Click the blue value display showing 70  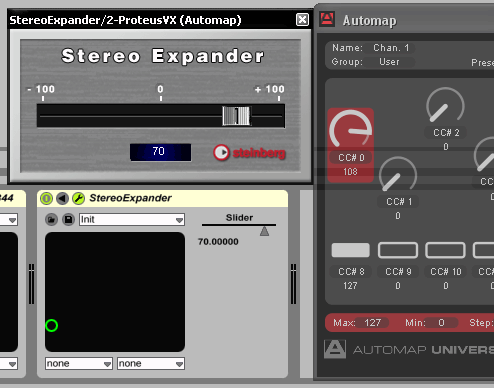pos(160,152)
